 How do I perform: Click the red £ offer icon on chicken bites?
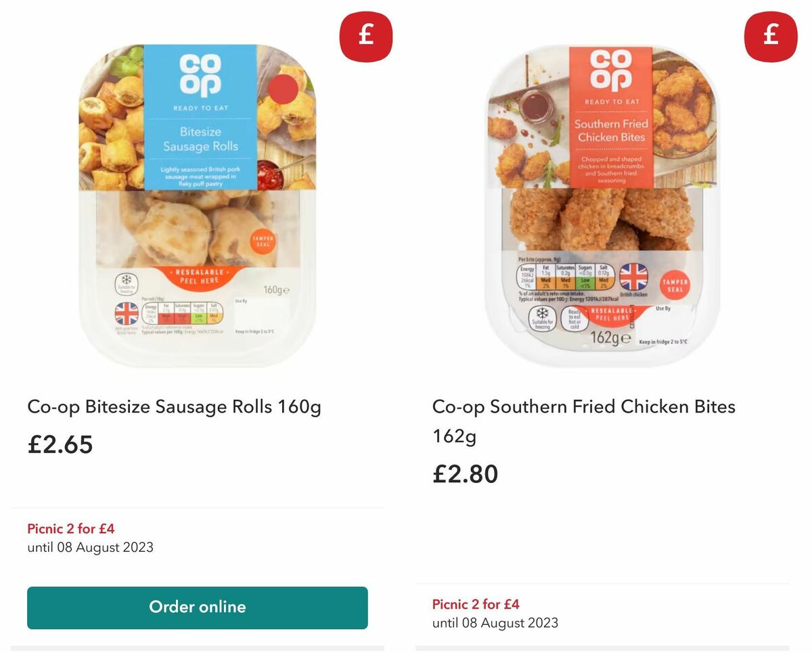(771, 37)
